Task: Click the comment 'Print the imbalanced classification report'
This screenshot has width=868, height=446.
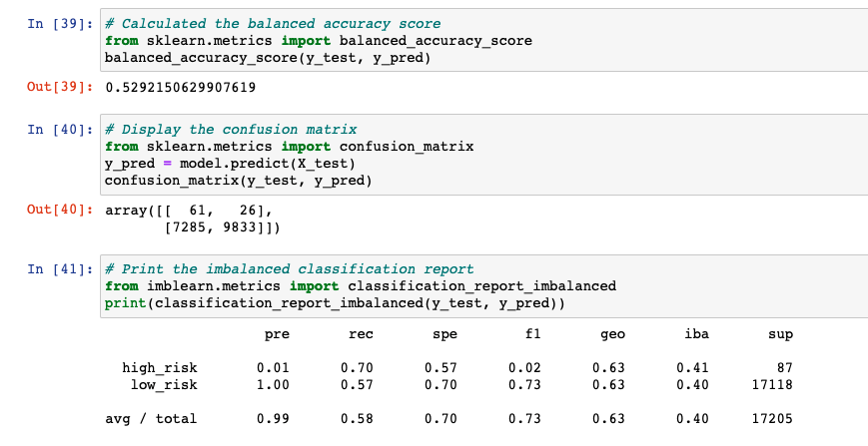Action: click(x=290, y=269)
